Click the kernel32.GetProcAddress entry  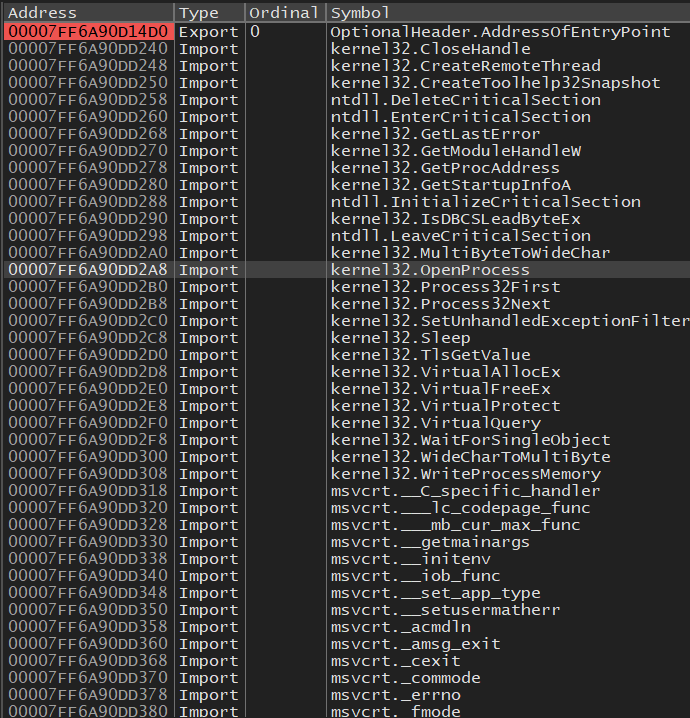pyautogui.click(x=445, y=168)
